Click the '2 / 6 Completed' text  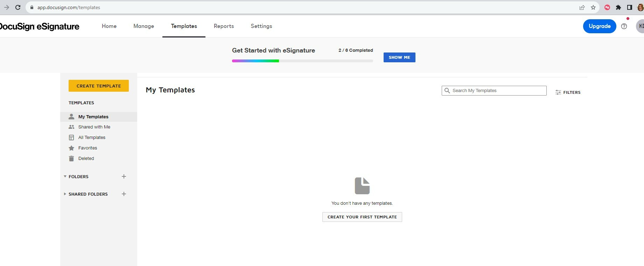pyautogui.click(x=356, y=50)
